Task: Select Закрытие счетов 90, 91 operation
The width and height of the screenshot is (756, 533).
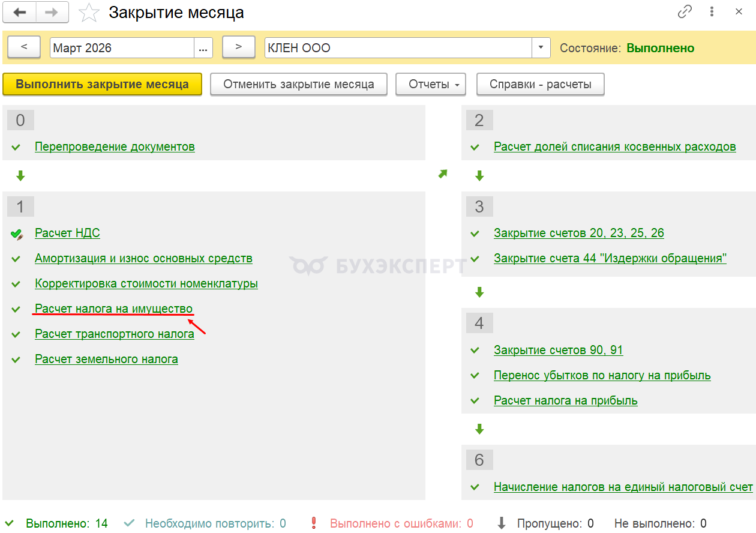Action: point(559,350)
